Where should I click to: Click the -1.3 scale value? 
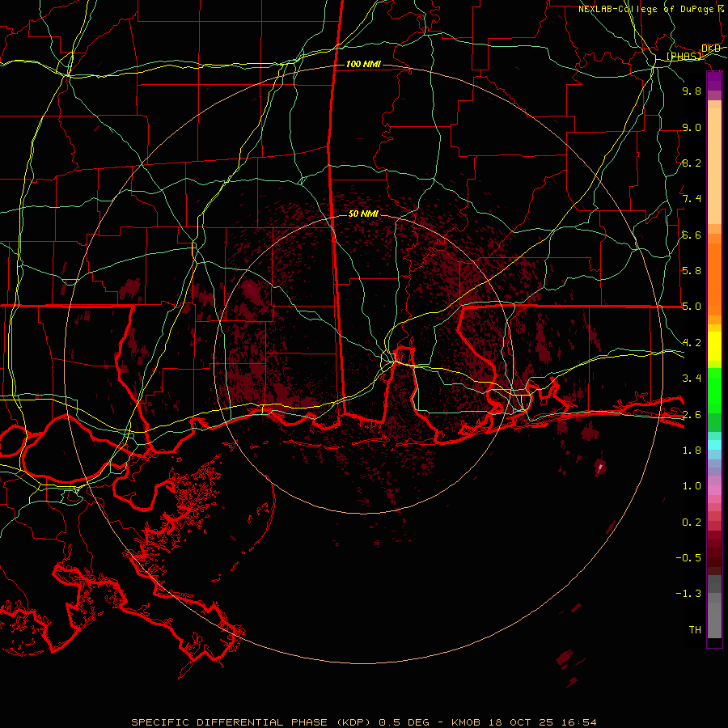pos(688,594)
